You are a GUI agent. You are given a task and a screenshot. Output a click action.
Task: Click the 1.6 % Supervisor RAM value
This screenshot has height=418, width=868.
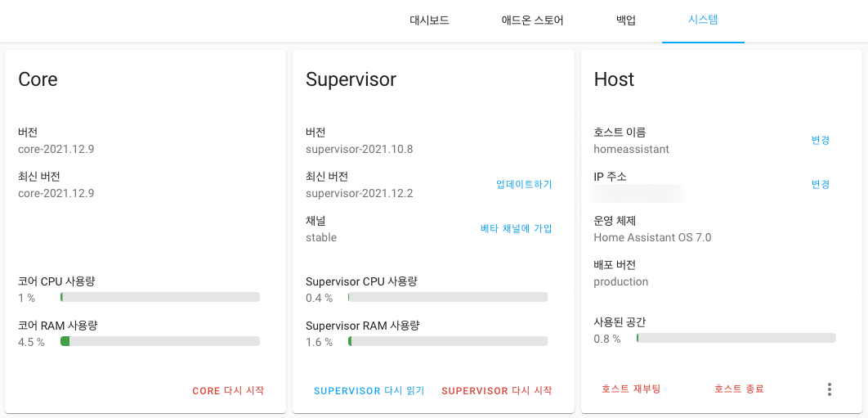point(319,342)
